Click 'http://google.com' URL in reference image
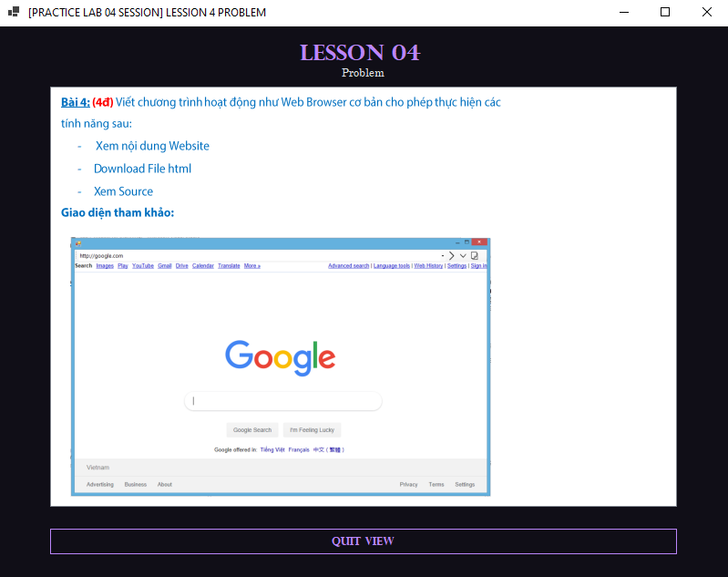 pyautogui.click(x=102, y=255)
